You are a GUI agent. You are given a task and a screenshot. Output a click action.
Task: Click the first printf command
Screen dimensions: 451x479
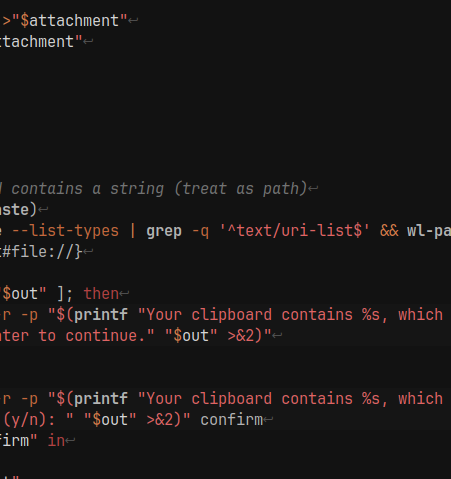click(101, 315)
